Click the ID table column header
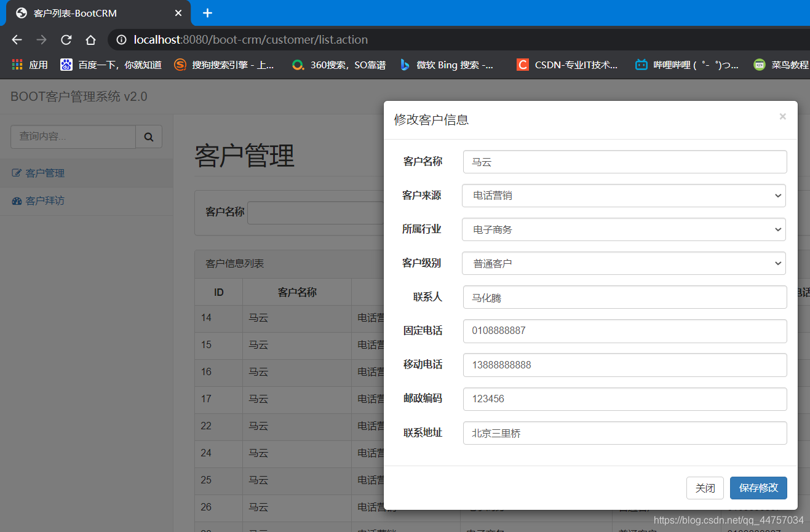Image resolution: width=810 pixels, height=532 pixels. tap(219, 292)
